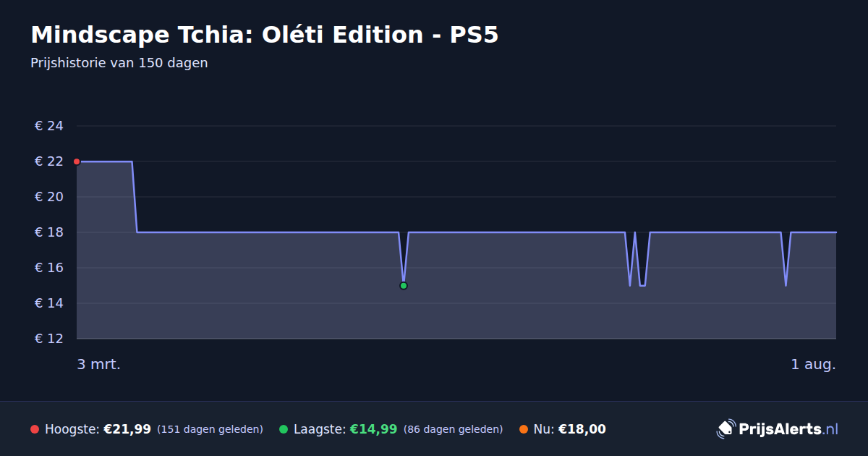Select the 1 aug. end date label
This screenshot has width=868, height=456.
813,364
